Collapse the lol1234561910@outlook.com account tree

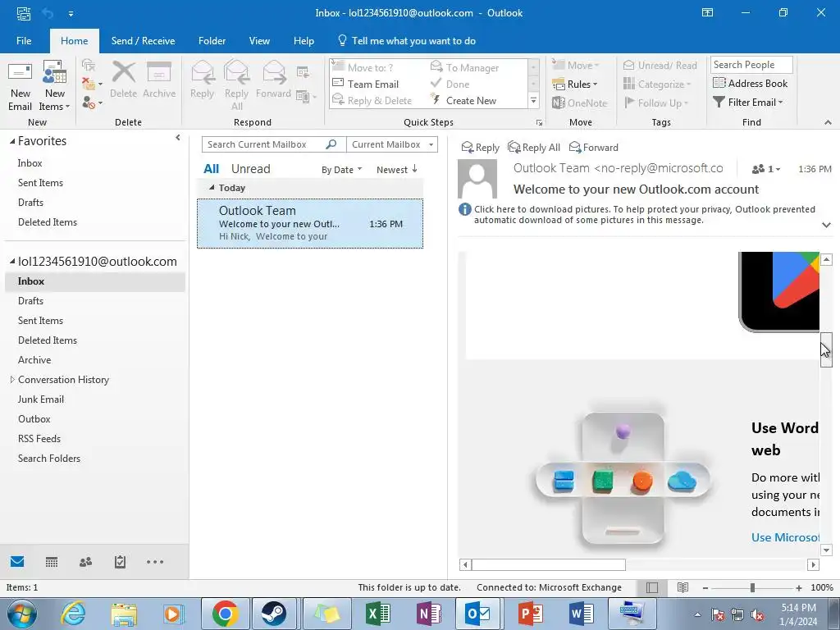click(x=12, y=262)
